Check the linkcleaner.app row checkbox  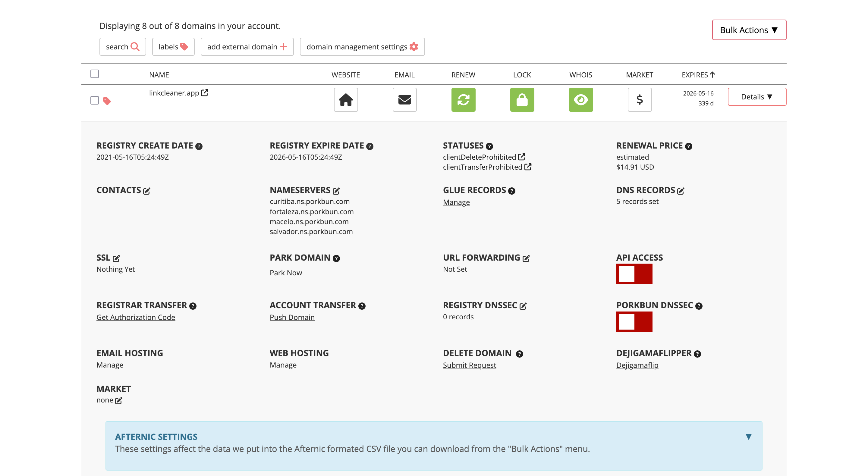pyautogui.click(x=95, y=100)
